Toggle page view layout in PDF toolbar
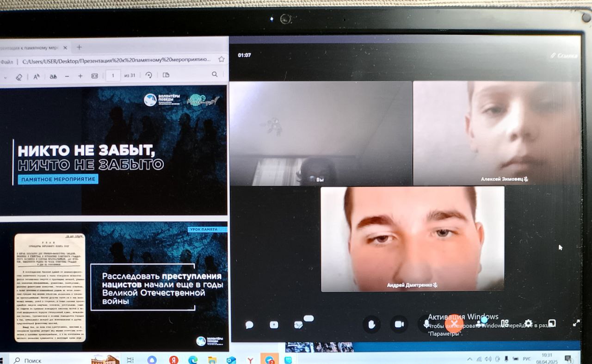Image resolution: width=592 pixels, height=364 pixels. (x=166, y=75)
